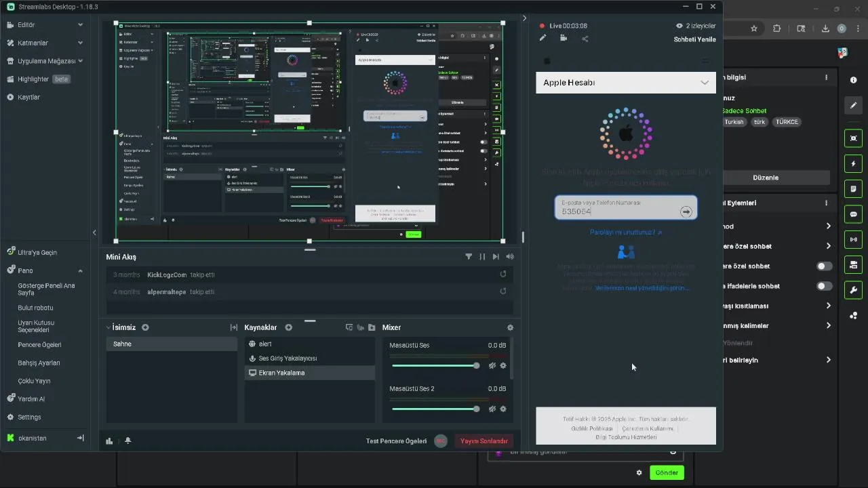The height and width of the screenshot is (488, 868).
Task: Open the notifications bell icon
Action: click(x=127, y=441)
